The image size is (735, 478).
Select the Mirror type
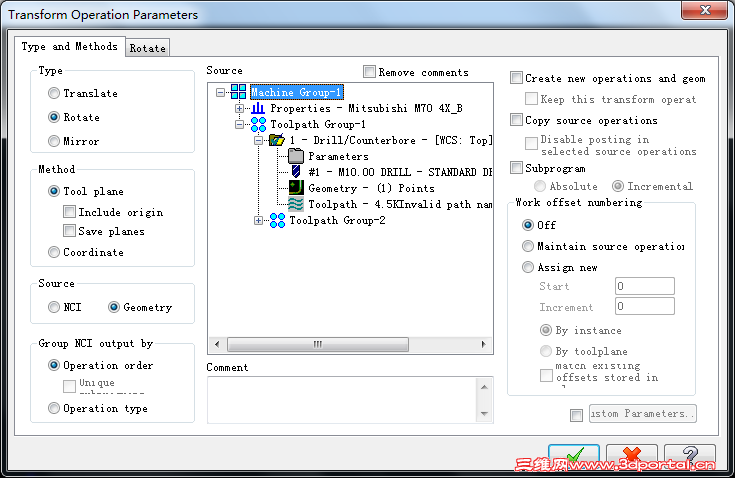[x=54, y=141]
